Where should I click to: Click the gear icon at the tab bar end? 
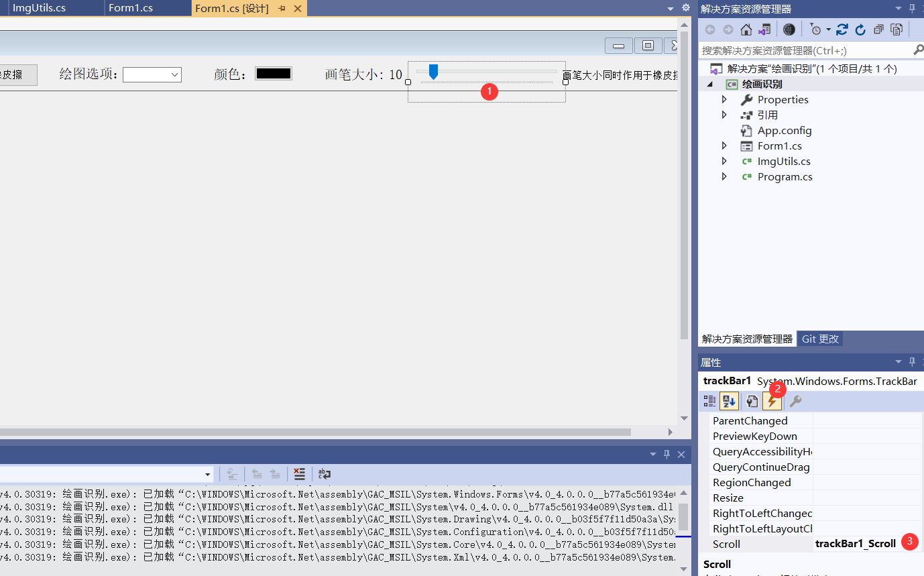pos(686,8)
